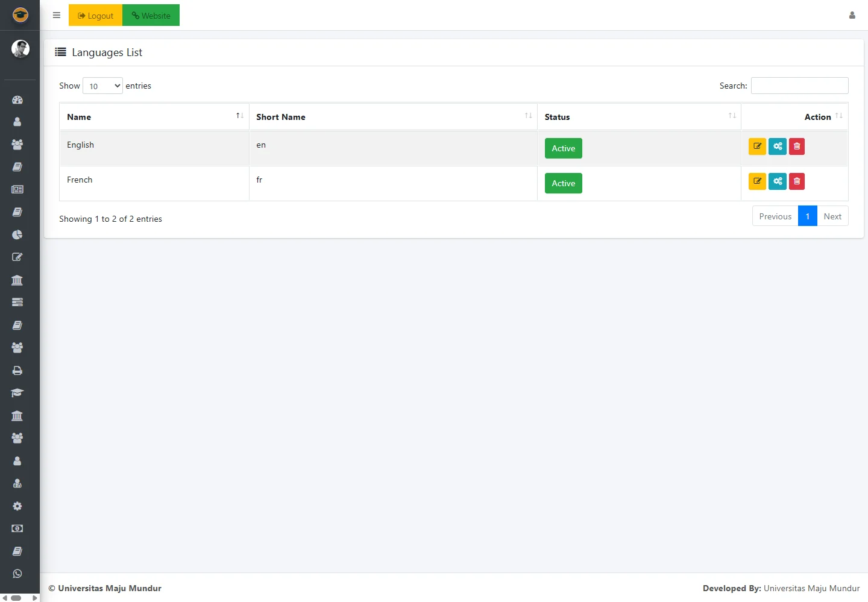
Task: Open the dashboard gauge icon in sidebar
Action: (x=17, y=100)
